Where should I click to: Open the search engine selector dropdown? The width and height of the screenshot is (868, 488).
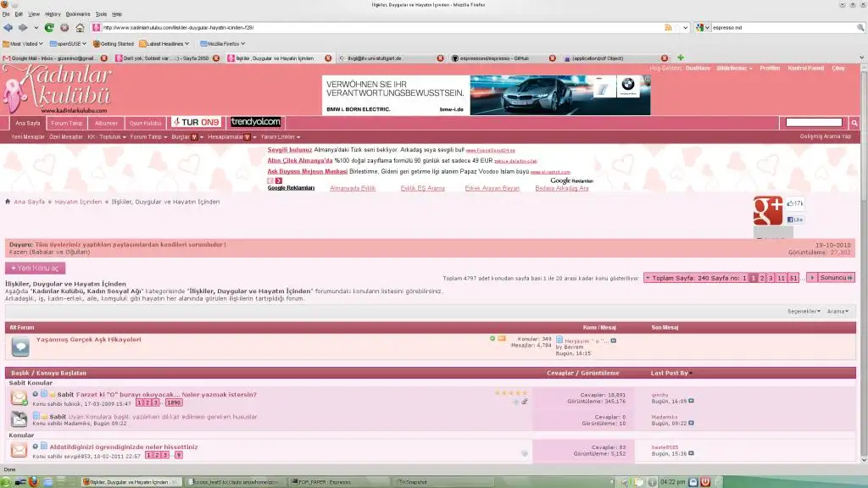[702, 27]
